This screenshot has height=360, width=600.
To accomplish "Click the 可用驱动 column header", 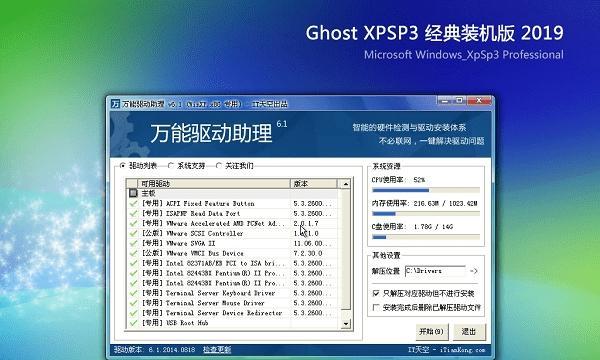I will [x=214, y=184].
